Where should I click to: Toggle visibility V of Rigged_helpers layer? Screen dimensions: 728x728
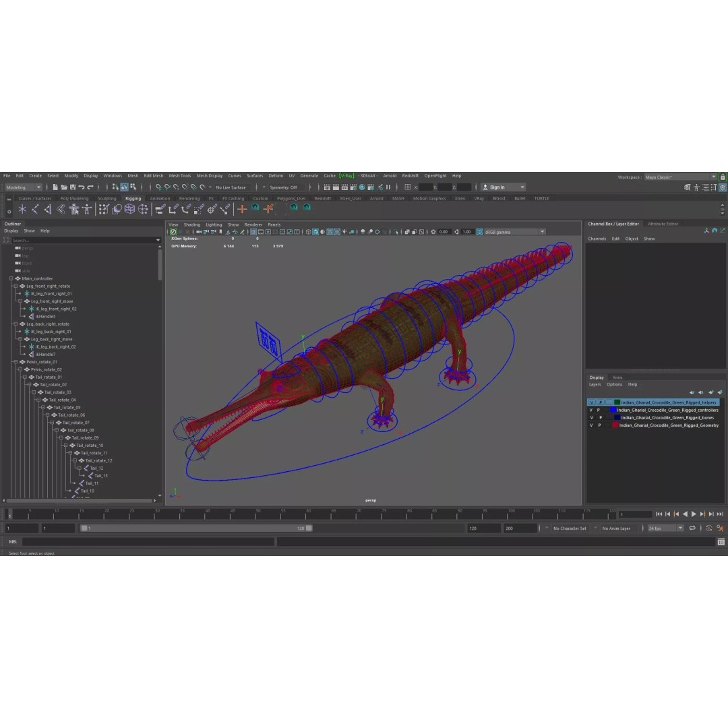click(x=591, y=402)
